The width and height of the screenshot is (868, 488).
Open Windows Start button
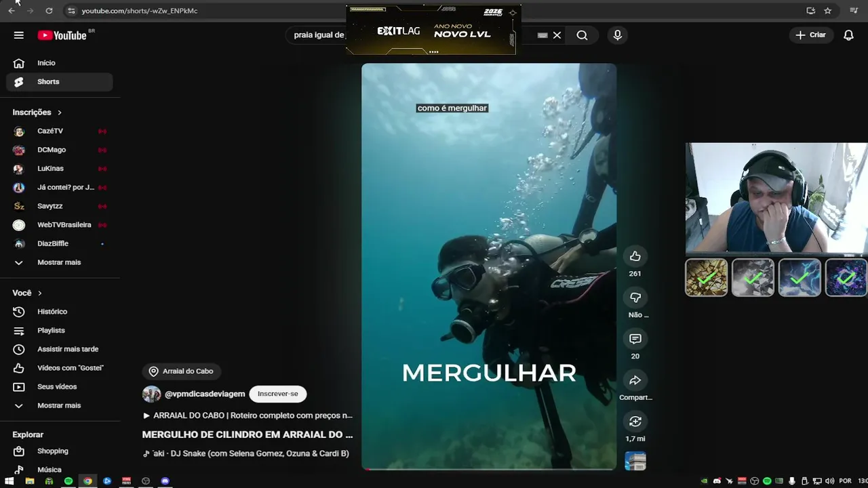point(10,481)
